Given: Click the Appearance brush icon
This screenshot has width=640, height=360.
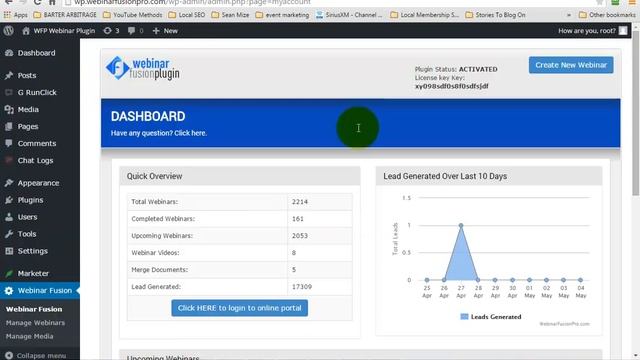Looking at the screenshot, I should pos(9,183).
